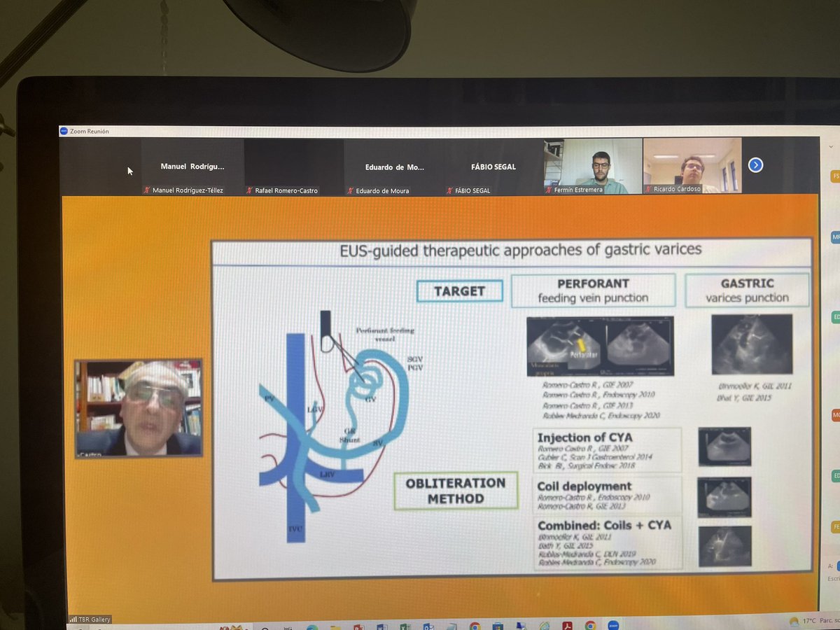Screen dimensions: 840x630
Task: Click the OBLITERATION METHOD box
Action: pyautogui.click(x=456, y=490)
